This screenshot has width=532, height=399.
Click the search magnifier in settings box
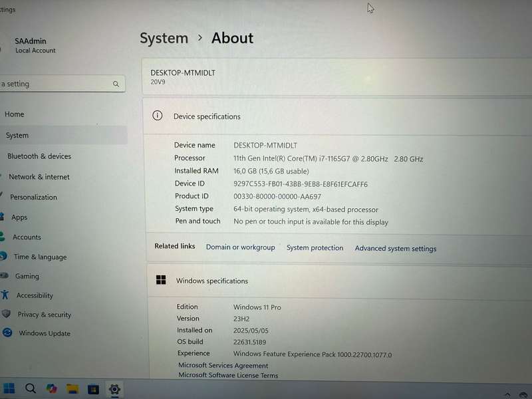pyautogui.click(x=116, y=84)
